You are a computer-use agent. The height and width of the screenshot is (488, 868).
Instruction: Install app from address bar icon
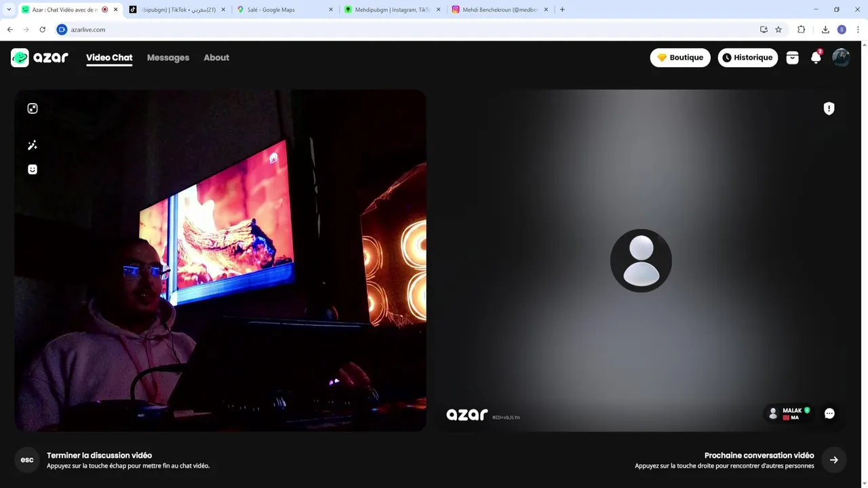(764, 30)
